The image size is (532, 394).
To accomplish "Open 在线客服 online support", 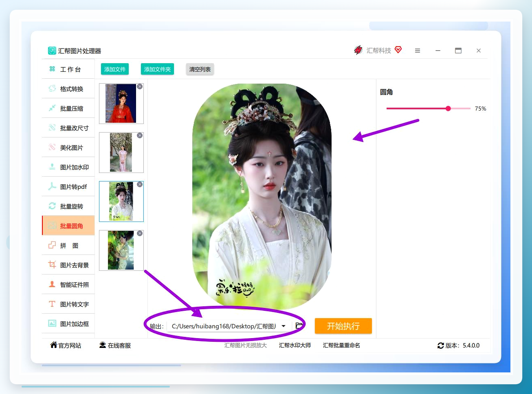I will 115,345.
